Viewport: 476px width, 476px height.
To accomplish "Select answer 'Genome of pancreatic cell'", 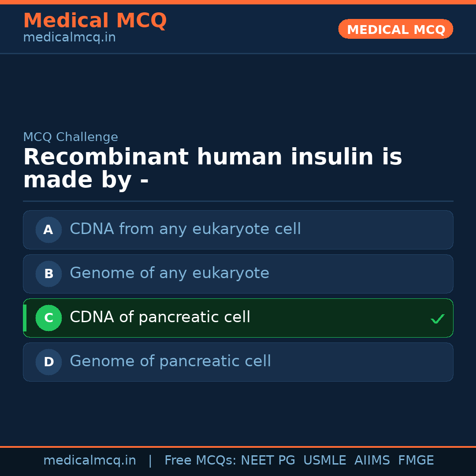I will pyautogui.click(x=170, y=361).
